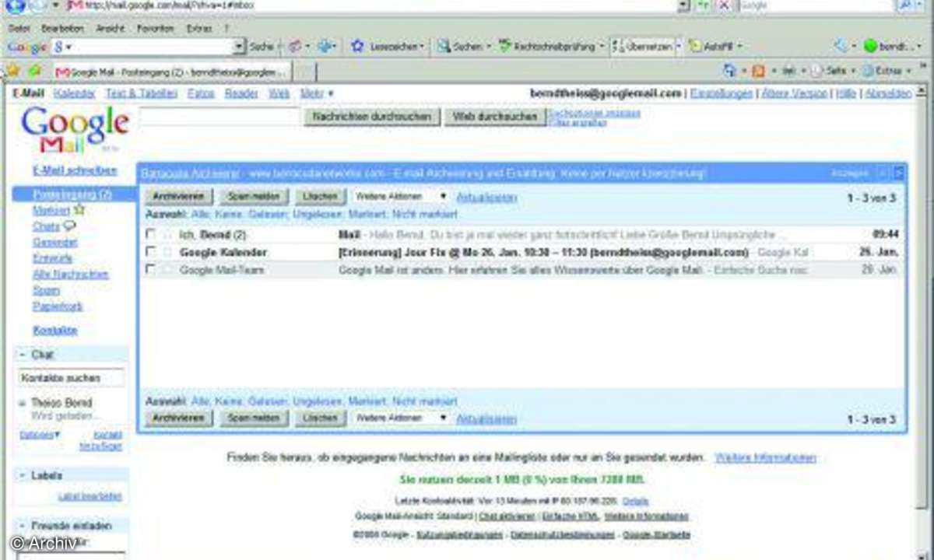The image size is (934, 560).
Task: Click the browser Home icon
Action: tap(729, 70)
